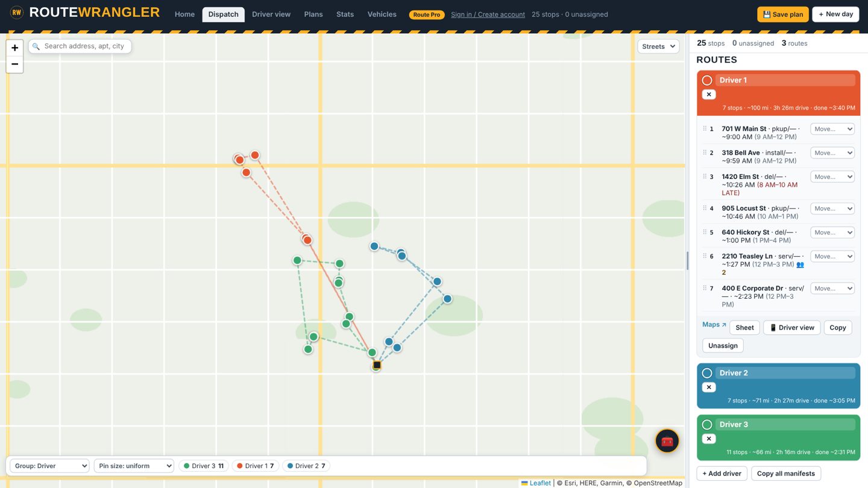Focus the address search field
The height and width of the screenshot is (488, 868).
(x=80, y=46)
